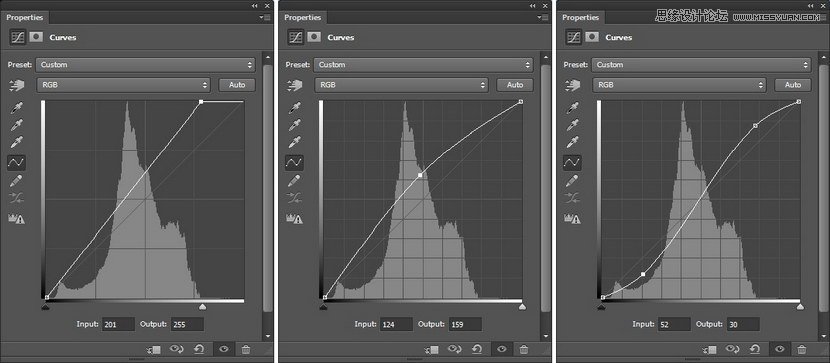Open layer mask icon in Input 124 panel
Screen dimensions: 830x363
(x=313, y=37)
